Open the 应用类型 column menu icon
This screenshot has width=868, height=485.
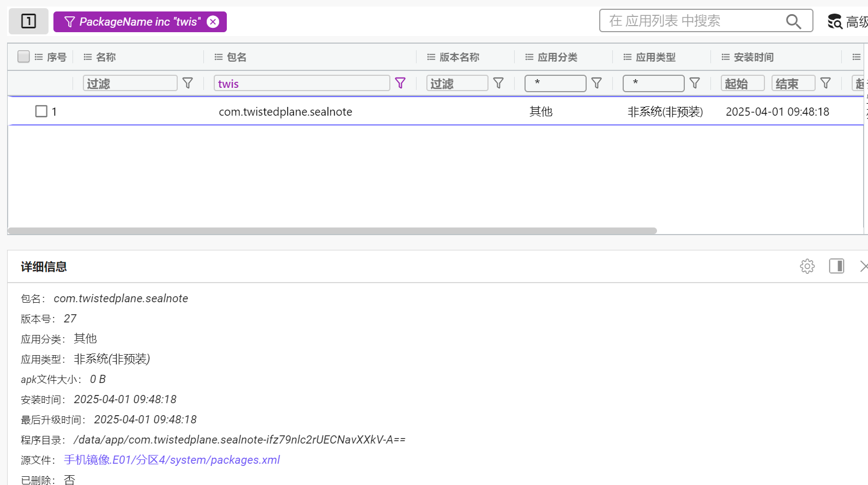(628, 57)
